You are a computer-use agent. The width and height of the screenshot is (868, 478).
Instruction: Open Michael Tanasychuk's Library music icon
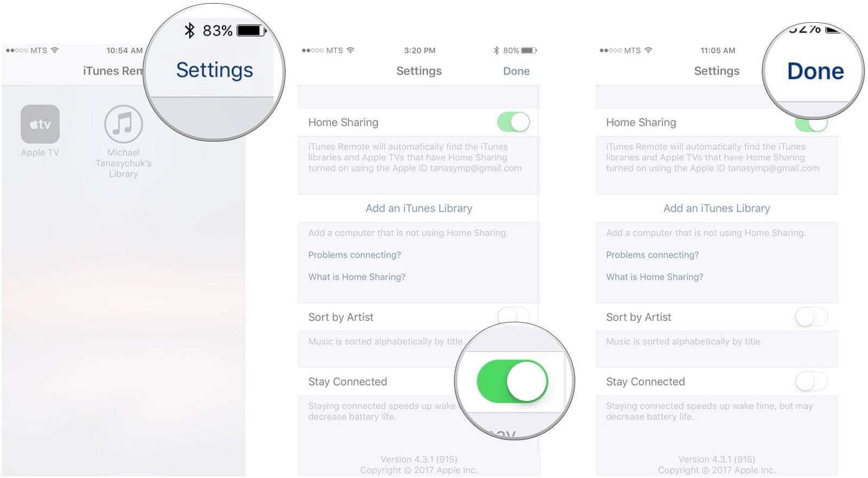[x=123, y=124]
